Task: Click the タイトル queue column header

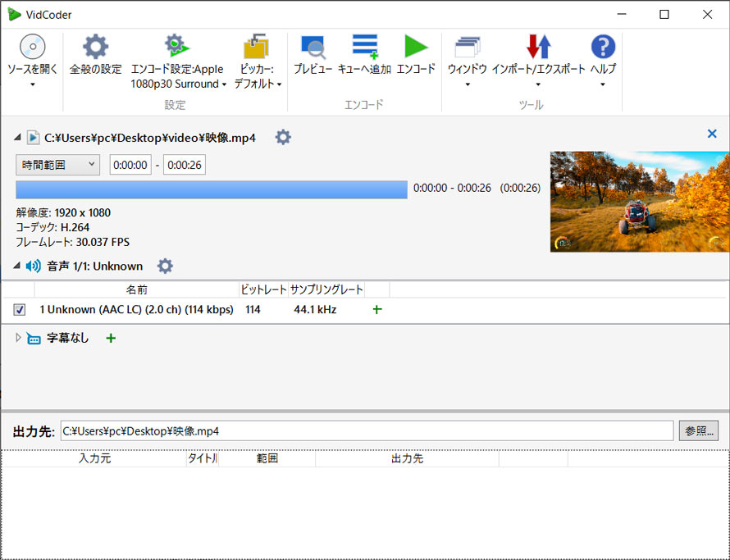Action: click(x=203, y=458)
